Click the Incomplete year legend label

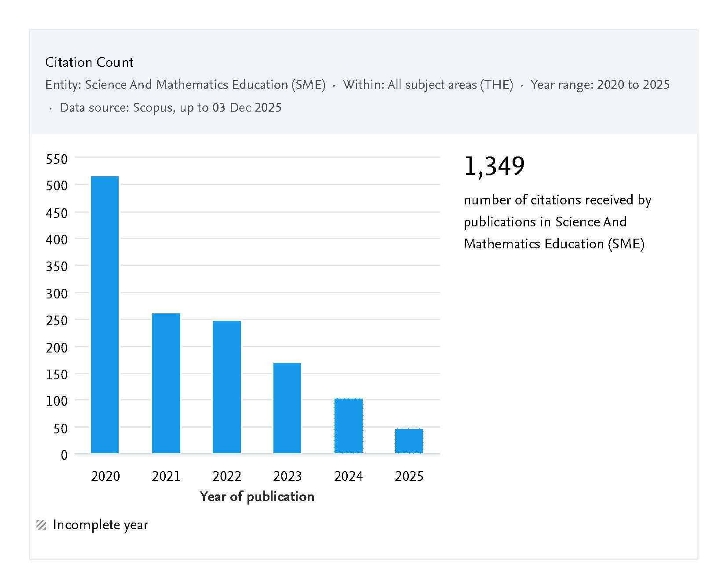[x=100, y=525]
